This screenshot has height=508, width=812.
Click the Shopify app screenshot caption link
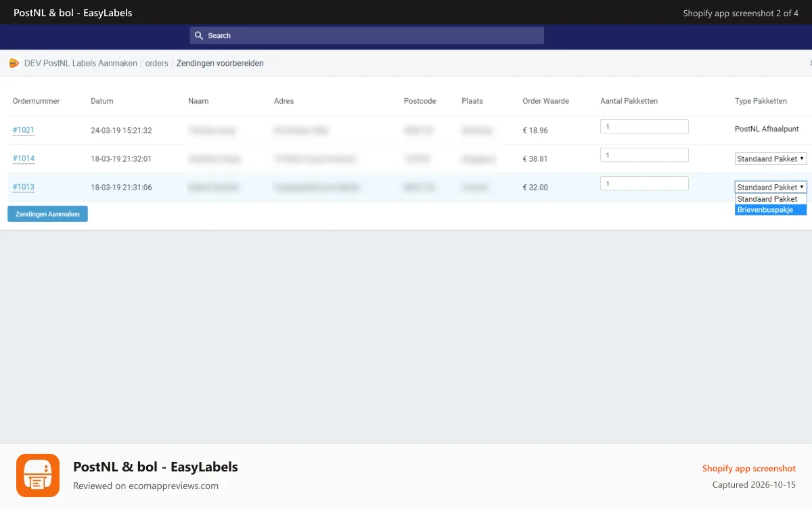click(749, 469)
